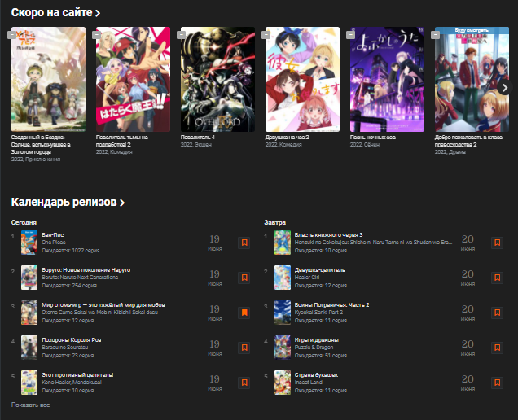
Task: Open Insect Land small thumbnail
Action: click(x=283, y=383)
